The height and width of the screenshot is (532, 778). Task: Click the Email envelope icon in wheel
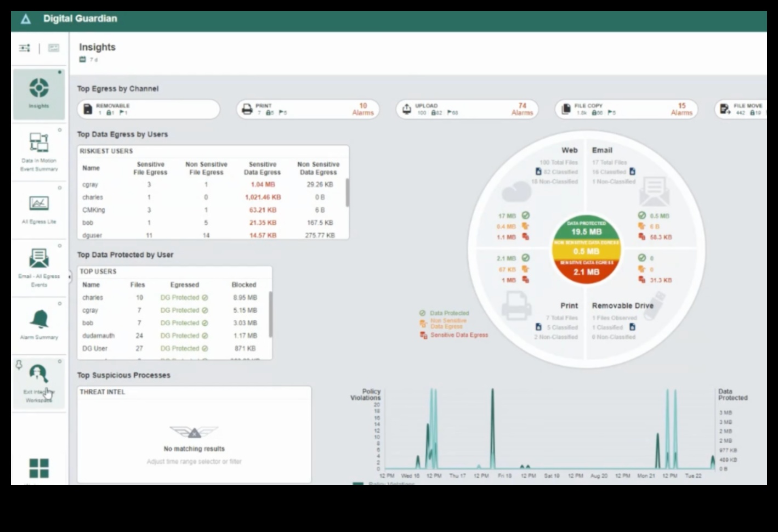(x=654, y=191)
